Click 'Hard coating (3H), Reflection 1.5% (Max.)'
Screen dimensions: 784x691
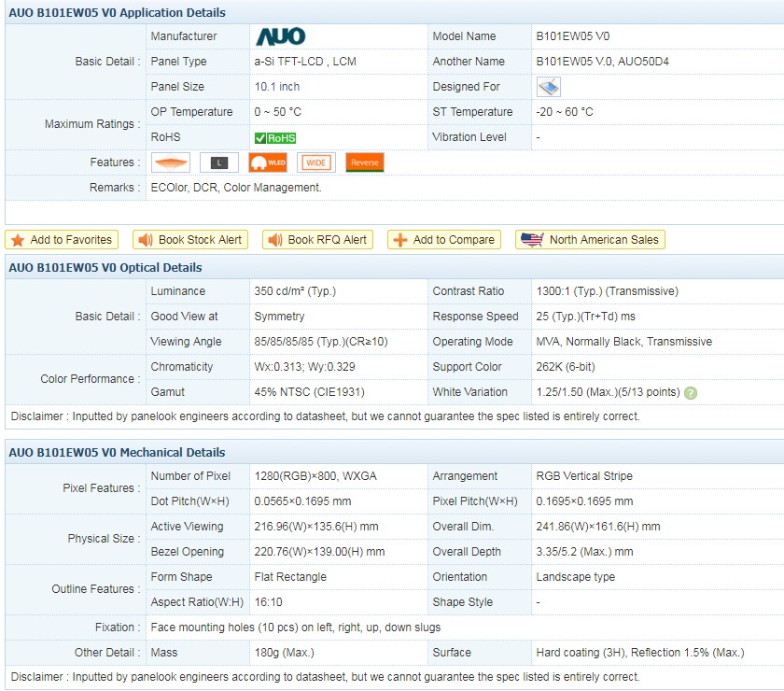640,653
